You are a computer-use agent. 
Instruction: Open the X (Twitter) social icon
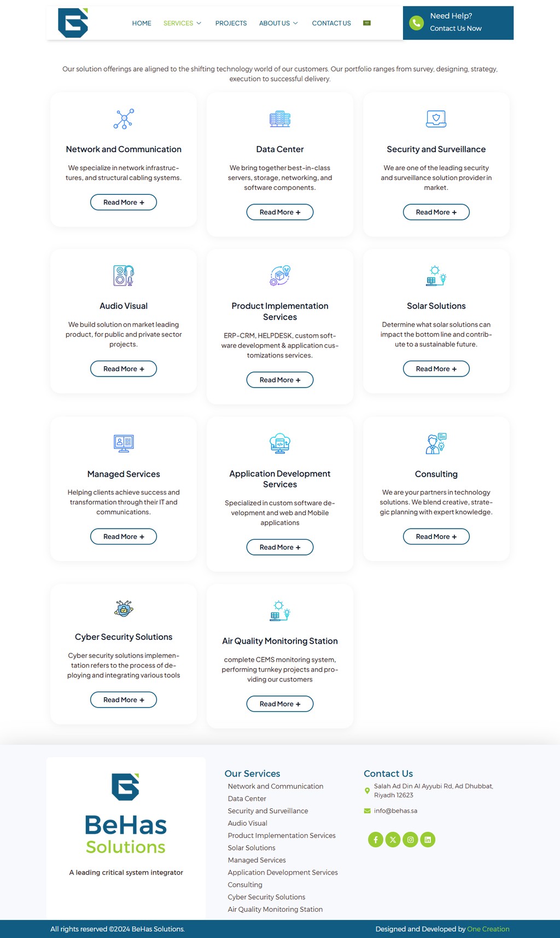pyautogui.click(x=393, y=839)
